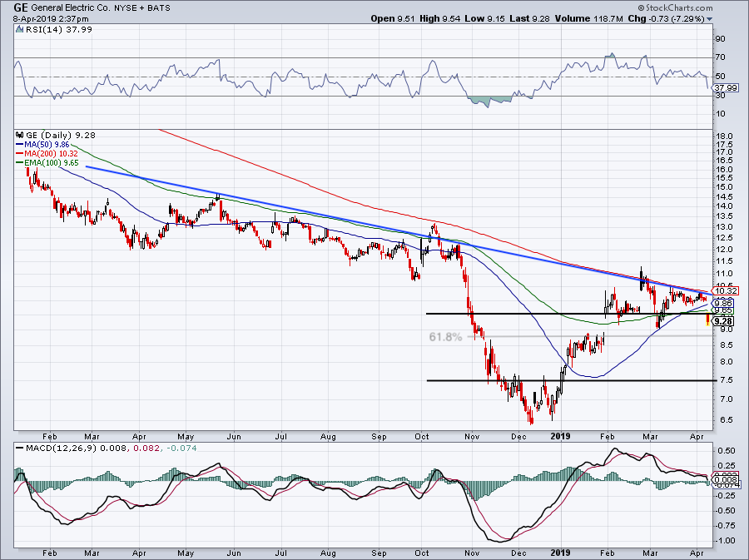Image resolution: width=749 pixels, height=560 pixels.
Task: Click the NYSE + BATS exchange label
Action: point(141,8)
